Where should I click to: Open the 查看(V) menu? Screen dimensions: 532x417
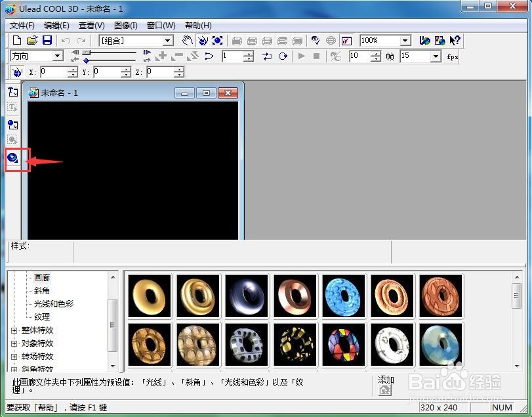[x=92, y=26]
